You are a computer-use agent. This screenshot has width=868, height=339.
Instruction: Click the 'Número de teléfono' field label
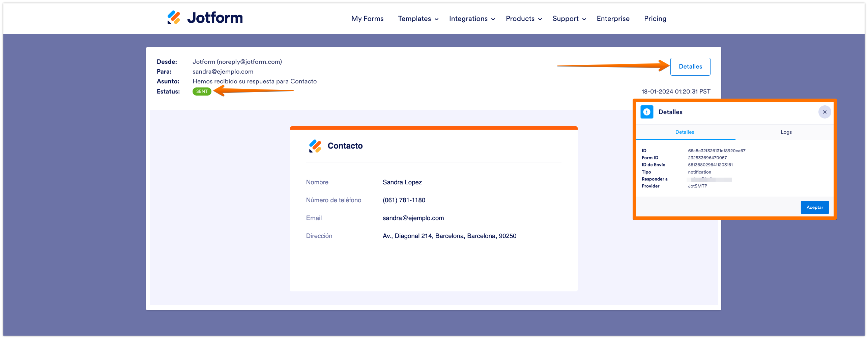click(x=334, y=200)
